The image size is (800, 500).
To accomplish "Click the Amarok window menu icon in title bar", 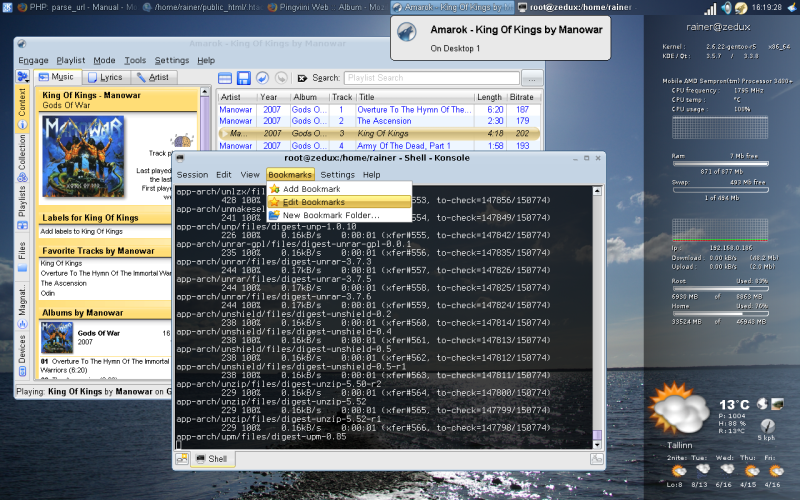I will tap(21, 44).
